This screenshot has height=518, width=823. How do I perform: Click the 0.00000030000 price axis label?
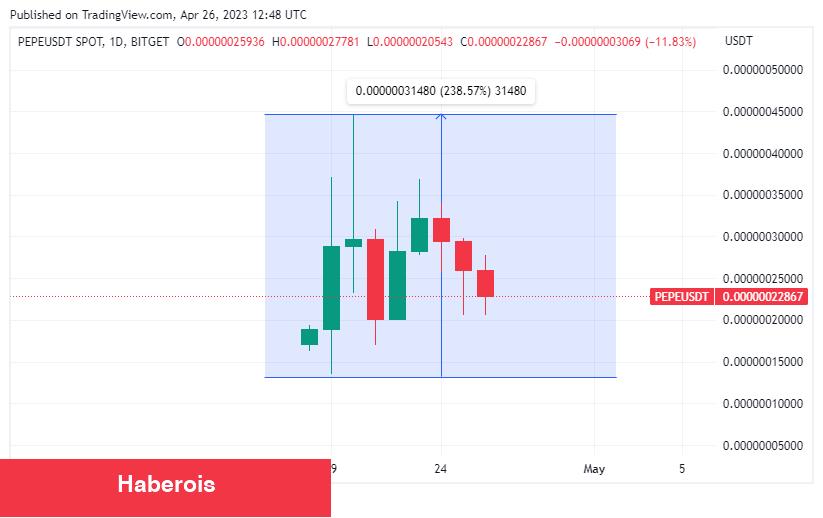(x=763, y=237)
